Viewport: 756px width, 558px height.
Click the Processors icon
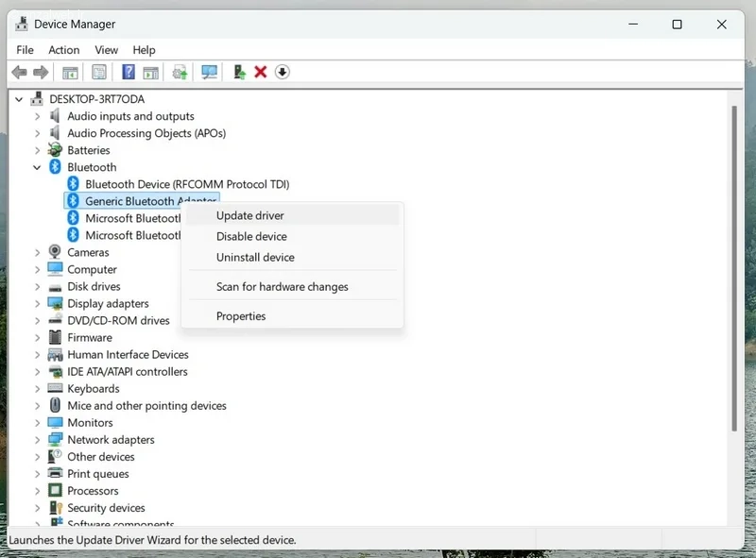click(55, 490)
